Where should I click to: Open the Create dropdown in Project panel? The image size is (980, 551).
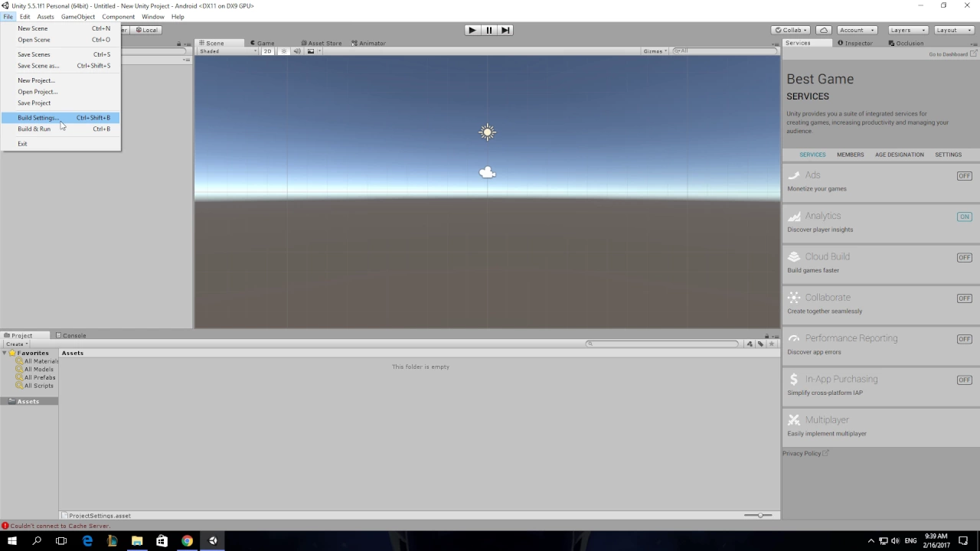point(16,344)
